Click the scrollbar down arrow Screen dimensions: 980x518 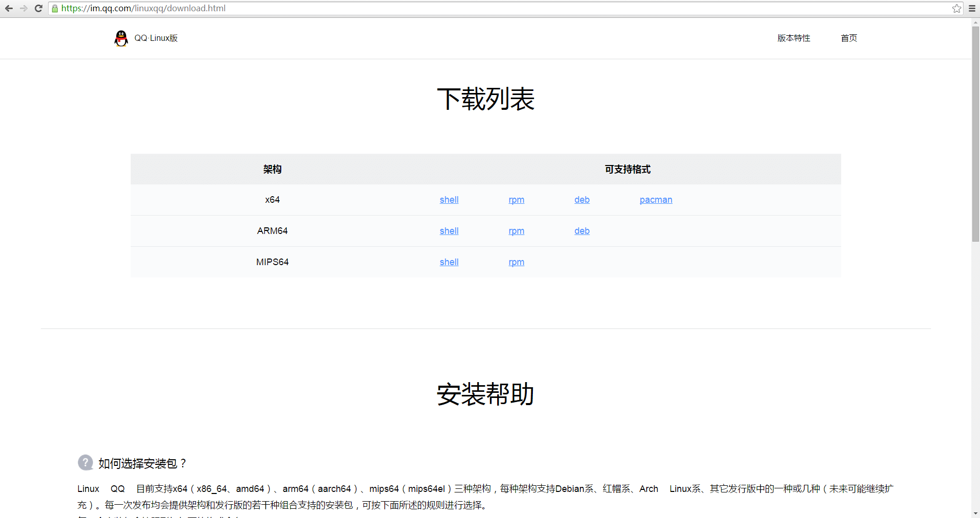point(975,513)
